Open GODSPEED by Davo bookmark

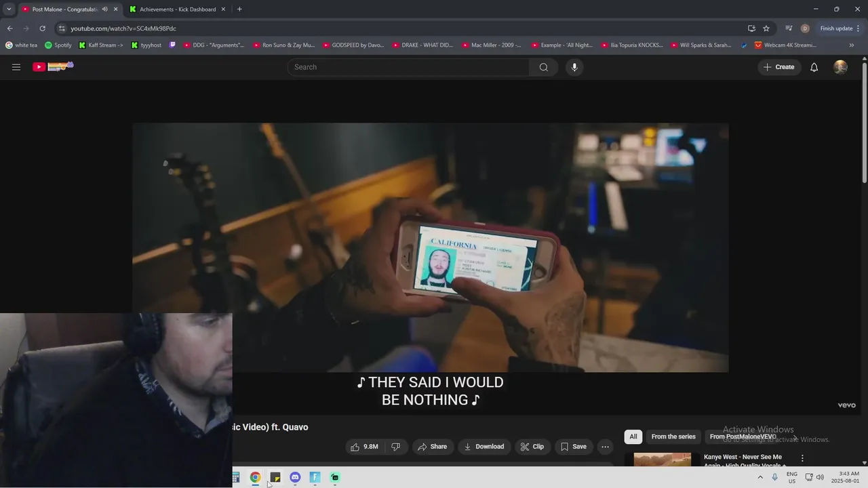[x=353, y=45]
